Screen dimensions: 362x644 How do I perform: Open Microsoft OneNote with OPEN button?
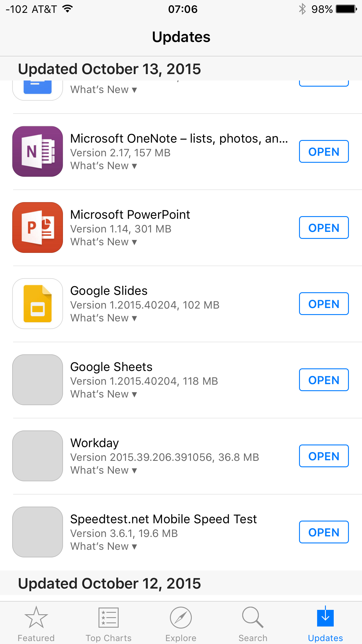(x=324, y=151)
